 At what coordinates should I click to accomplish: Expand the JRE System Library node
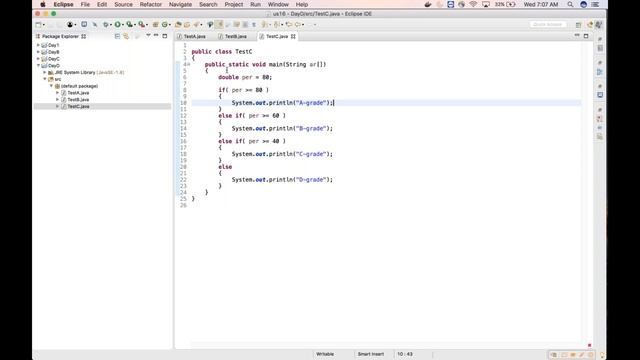click(45, 72)
